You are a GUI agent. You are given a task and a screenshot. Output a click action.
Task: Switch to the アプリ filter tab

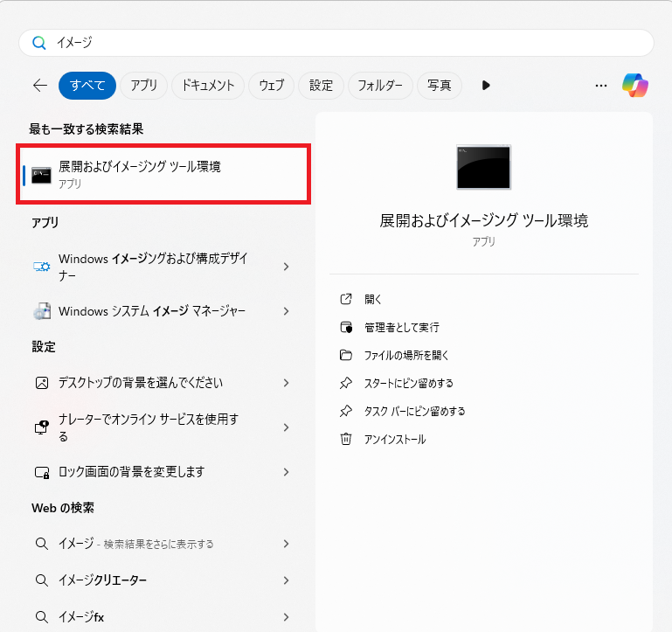[x=143, y=86]
